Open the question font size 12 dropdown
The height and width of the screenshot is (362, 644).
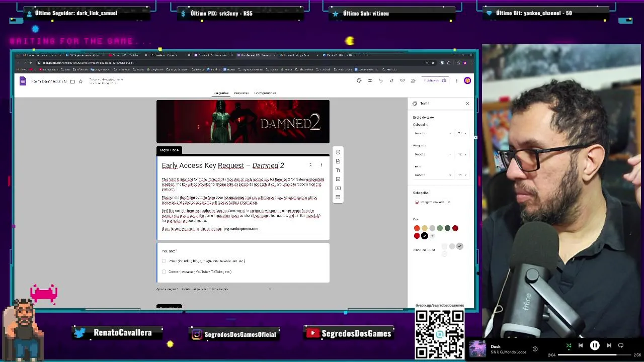(x=462, y=154)
